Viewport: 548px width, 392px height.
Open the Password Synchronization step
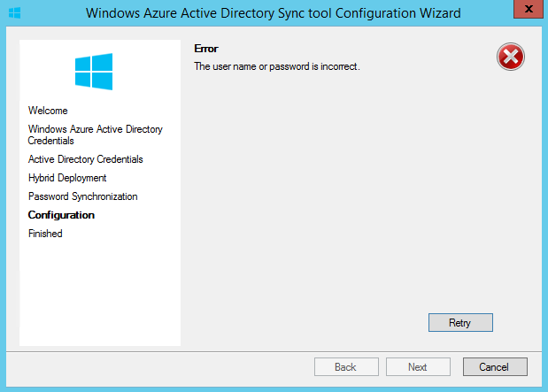82,196
